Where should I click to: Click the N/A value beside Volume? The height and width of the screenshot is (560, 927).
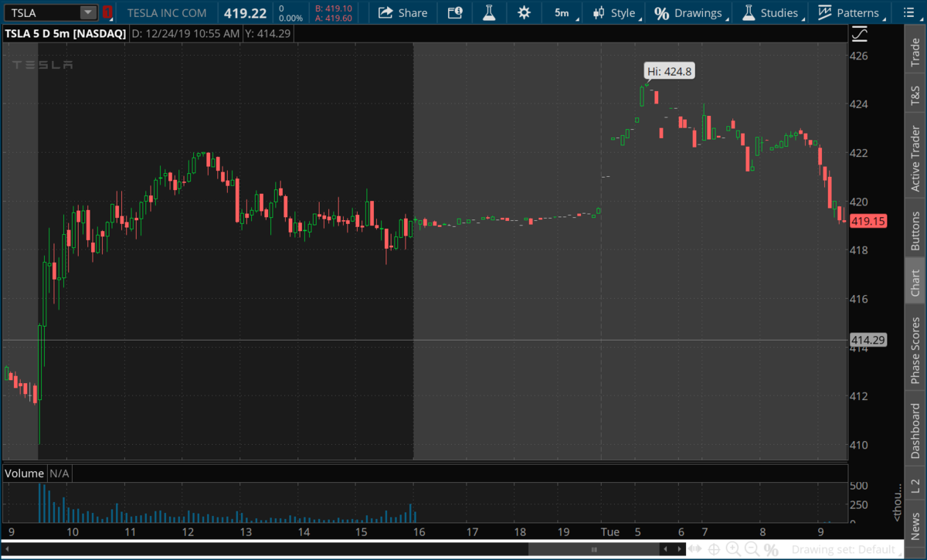59,473
